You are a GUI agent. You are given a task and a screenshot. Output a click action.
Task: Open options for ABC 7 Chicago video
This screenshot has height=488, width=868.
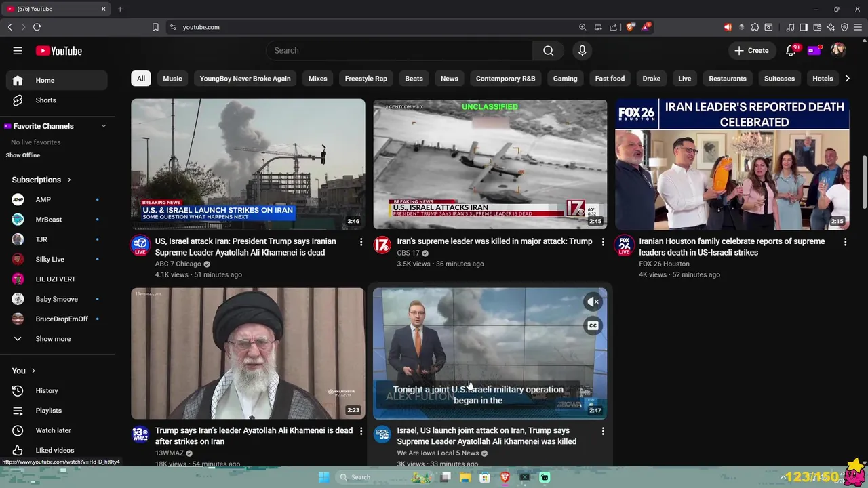pos(361,242)
